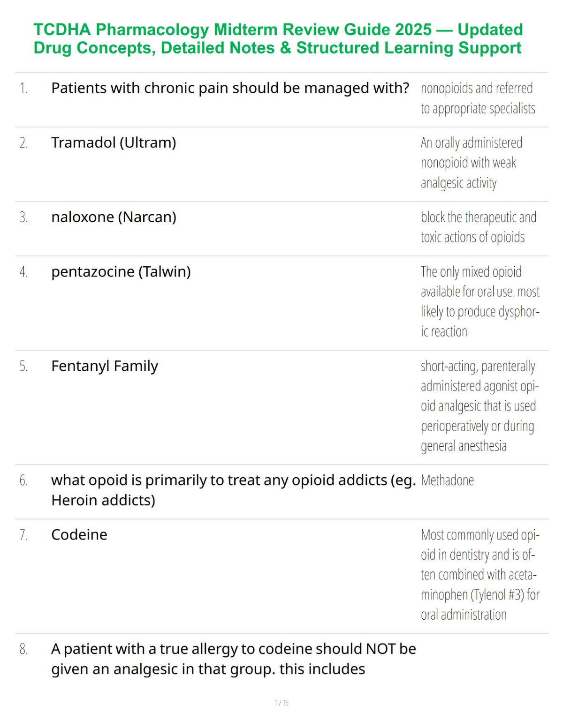Click item number 1 in the list
Viewport: 563px width, 728px height.
[23, 89]
